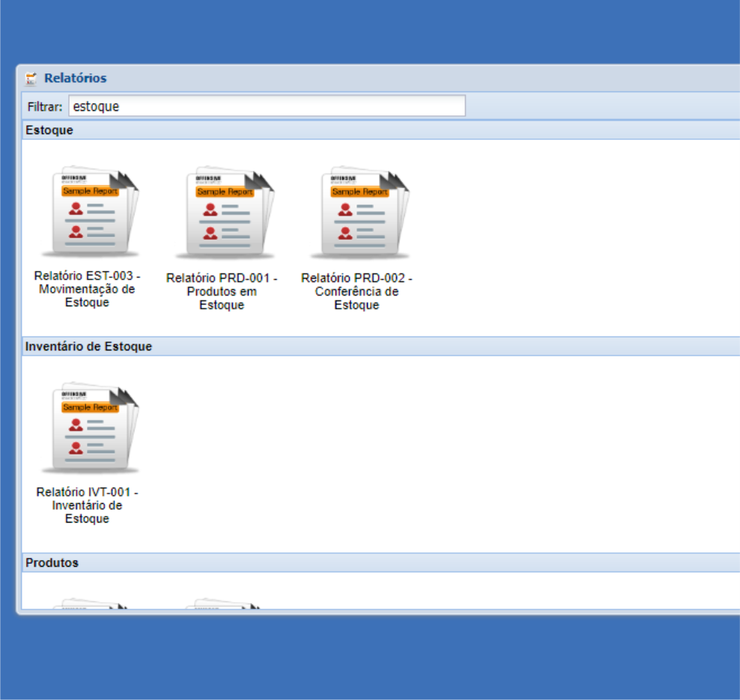Focus the Filtrar text input field

coord(267,106)
